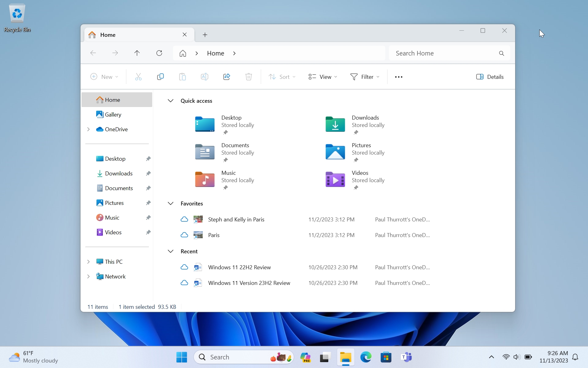Select Gallery in the navigation pane

click(113, 115)
